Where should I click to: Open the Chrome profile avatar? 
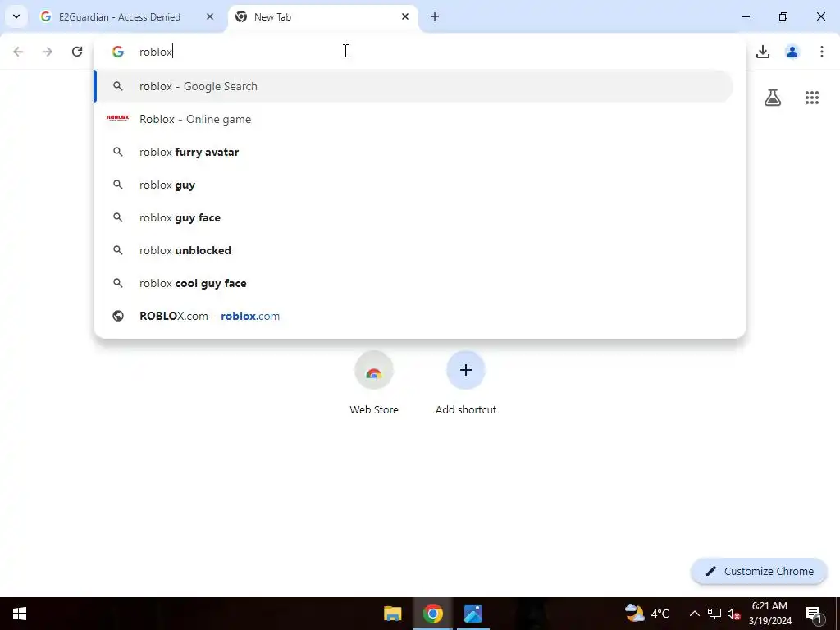[792, 52]
